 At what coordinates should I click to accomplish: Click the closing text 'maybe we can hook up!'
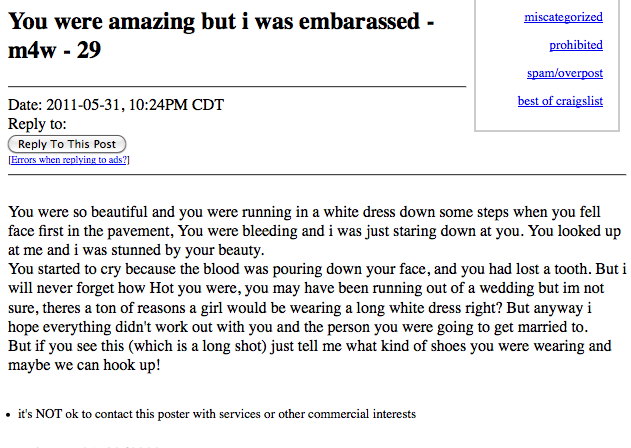(x=84, y=365)
